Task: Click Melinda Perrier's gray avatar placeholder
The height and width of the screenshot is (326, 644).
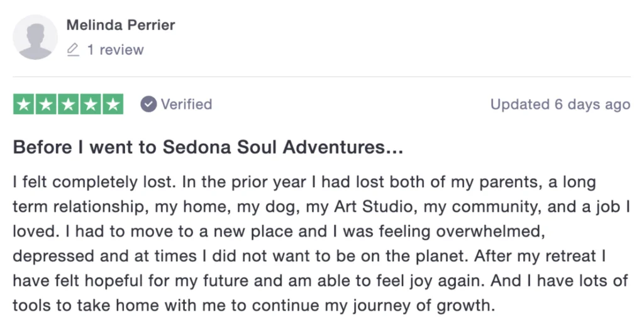Action: point(36,38)
